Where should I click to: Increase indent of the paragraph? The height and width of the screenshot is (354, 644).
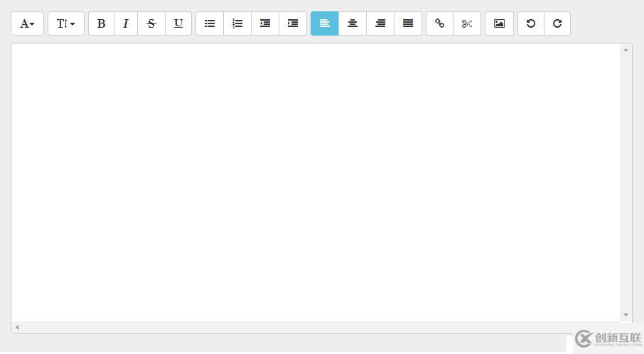pyautogui.click(x=293, y=24)
